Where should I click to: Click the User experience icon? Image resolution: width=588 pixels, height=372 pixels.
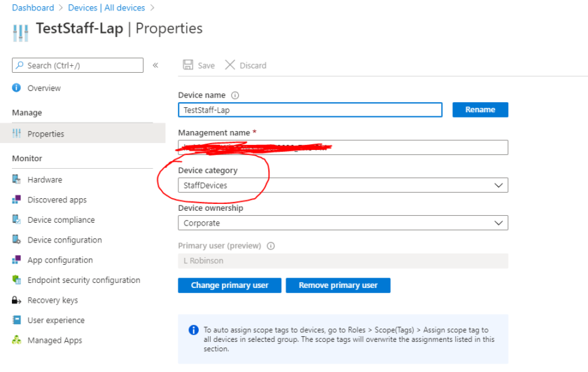click(x=17, y=320)
